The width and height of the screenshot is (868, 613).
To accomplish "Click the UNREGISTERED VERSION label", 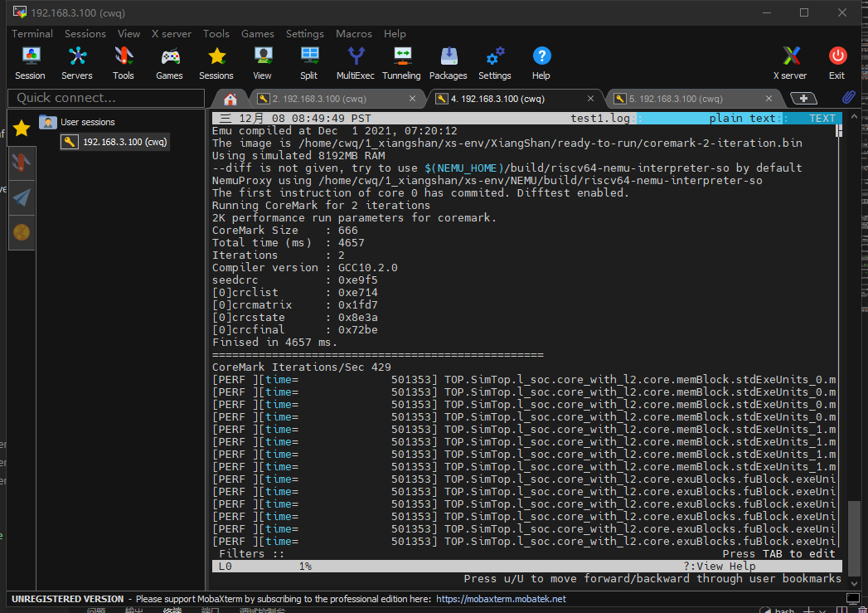I will (67, 599).
